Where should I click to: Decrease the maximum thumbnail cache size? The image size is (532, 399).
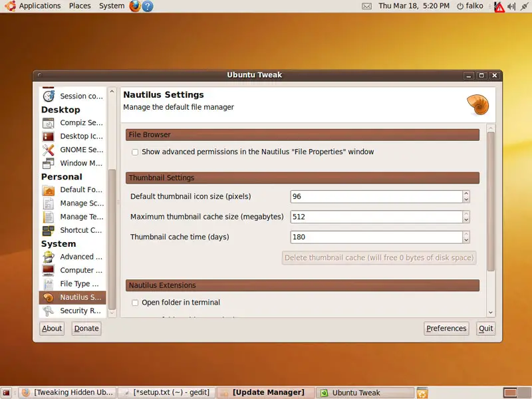click(466, 220)
